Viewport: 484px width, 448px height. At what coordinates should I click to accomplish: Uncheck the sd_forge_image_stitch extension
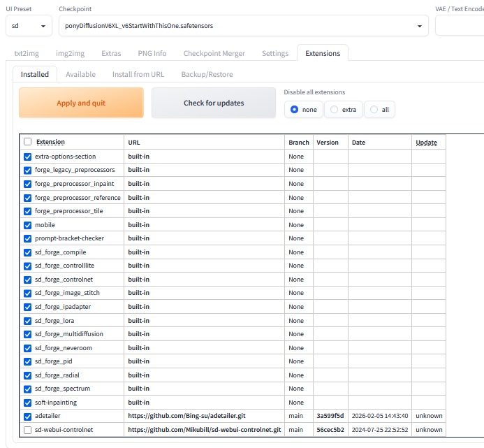(27, 294)
